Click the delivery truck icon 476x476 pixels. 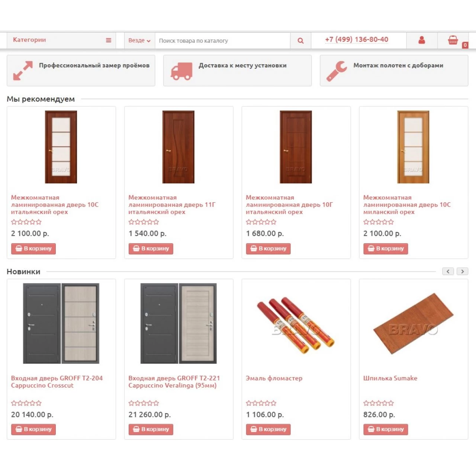click(x=181, y=71)
